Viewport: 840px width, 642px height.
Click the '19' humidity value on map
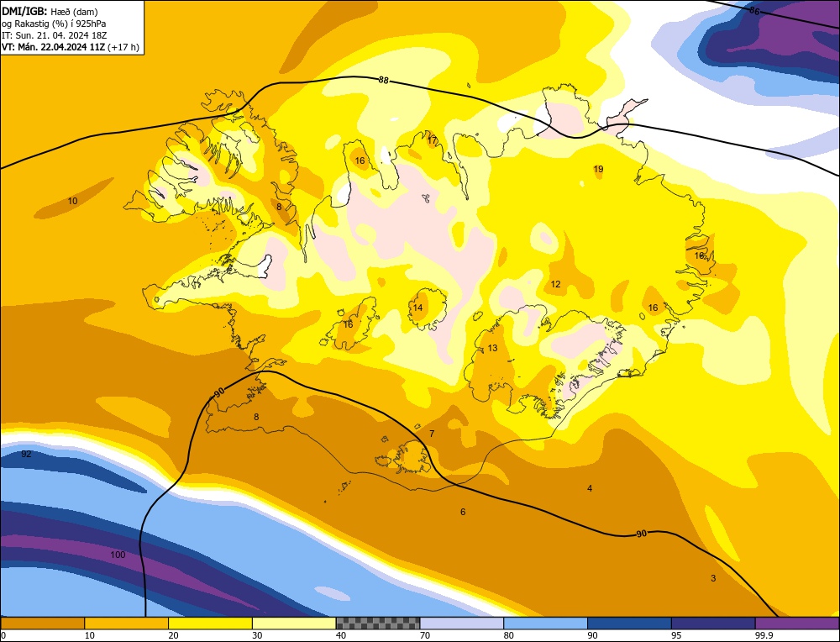598,169
